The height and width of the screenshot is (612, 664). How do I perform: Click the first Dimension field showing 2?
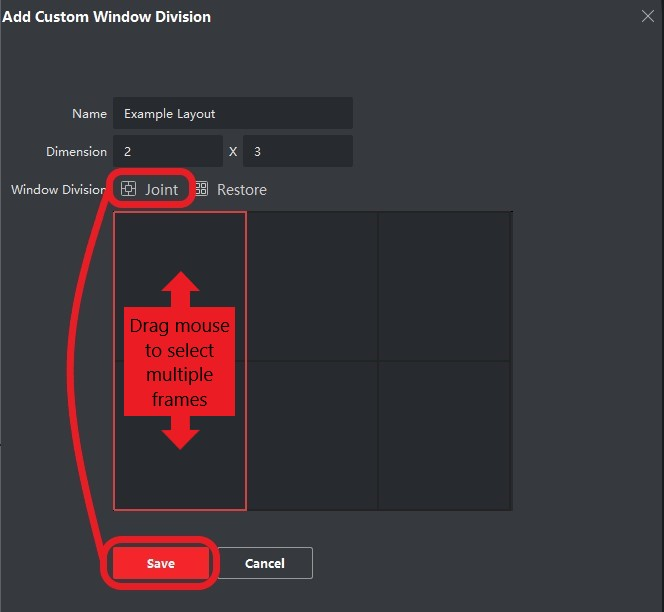(x=167, y=152)
